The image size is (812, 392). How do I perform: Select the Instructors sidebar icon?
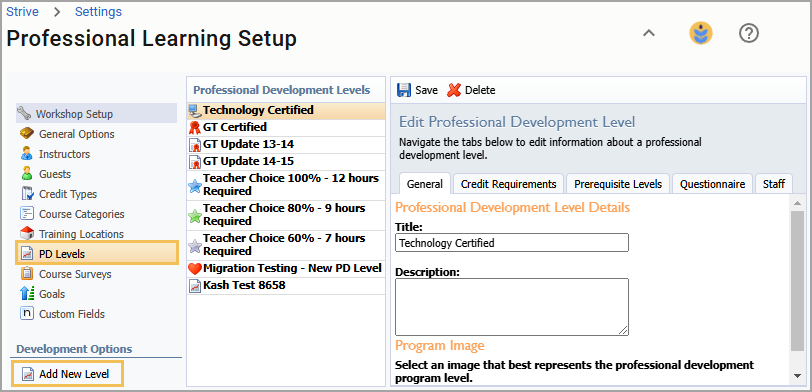click(x=27, y=154)
